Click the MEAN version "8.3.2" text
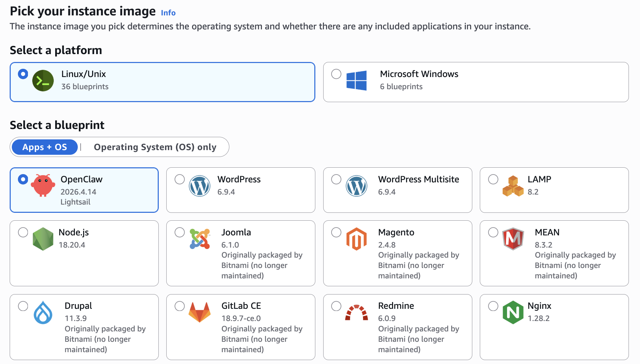The width and height of the screenshot is (640, 364). point(544,245)
